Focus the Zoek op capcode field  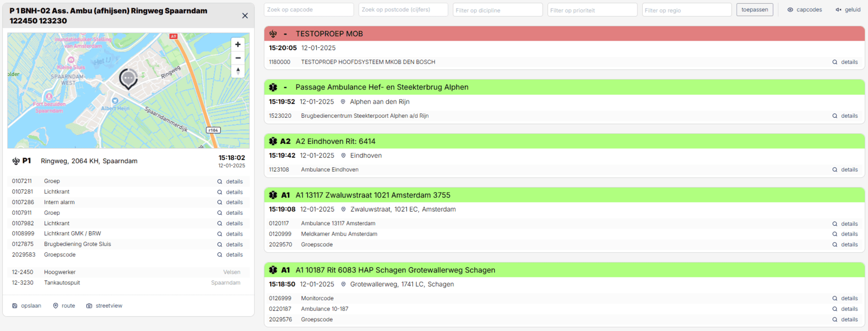point(308,10)
